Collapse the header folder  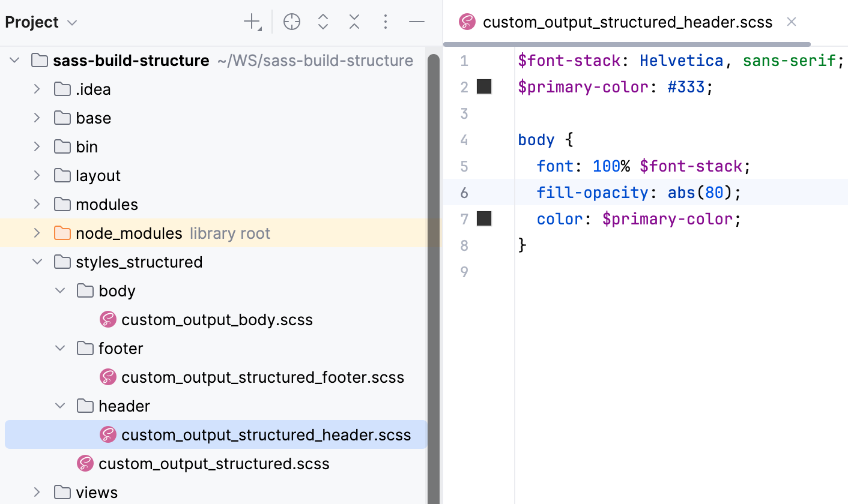pos(60,406)
